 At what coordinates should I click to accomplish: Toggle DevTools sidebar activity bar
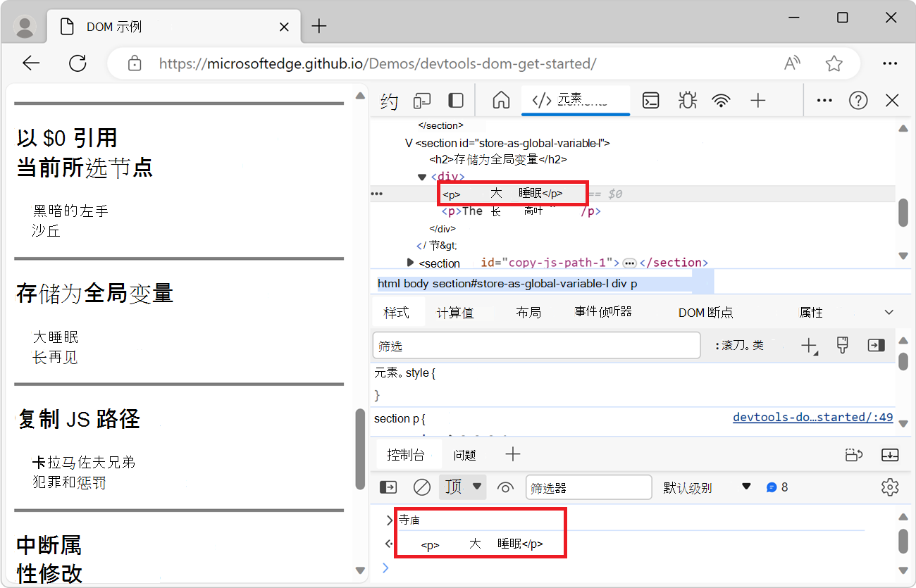click(x=456, y=101)
